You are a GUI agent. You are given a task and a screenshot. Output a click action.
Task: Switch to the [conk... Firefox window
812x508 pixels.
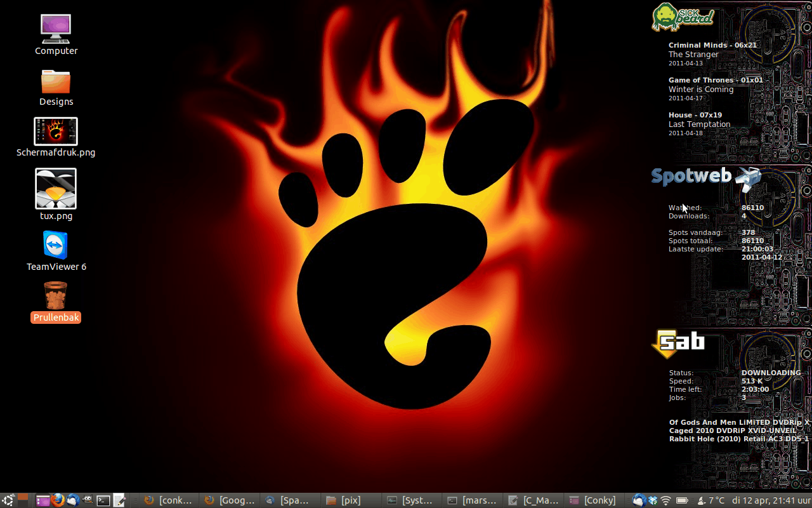pyautogui.click(x=167, y=500)
